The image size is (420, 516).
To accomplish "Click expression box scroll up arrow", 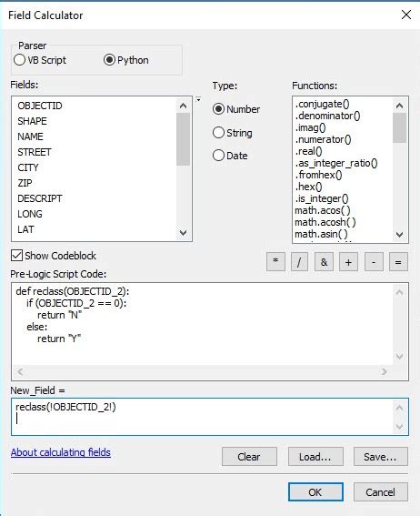I will pyautogui.click(x=400, y=408).
